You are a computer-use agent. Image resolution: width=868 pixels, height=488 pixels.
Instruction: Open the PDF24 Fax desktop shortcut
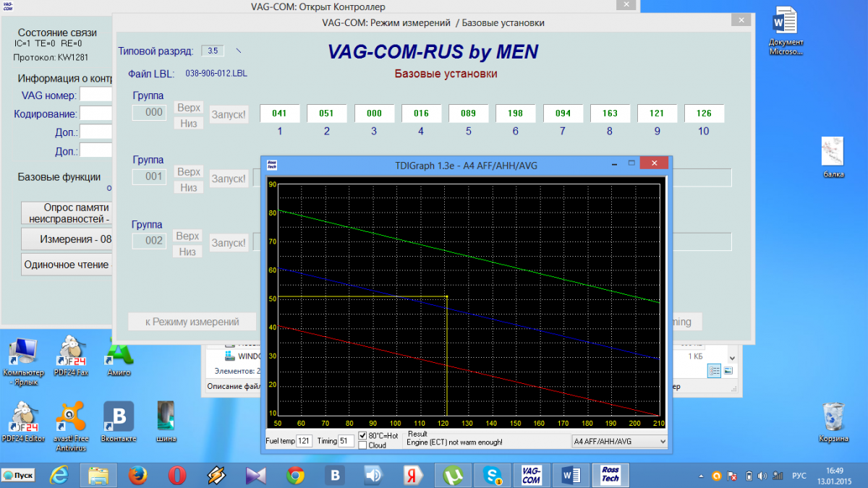point(71,356)
